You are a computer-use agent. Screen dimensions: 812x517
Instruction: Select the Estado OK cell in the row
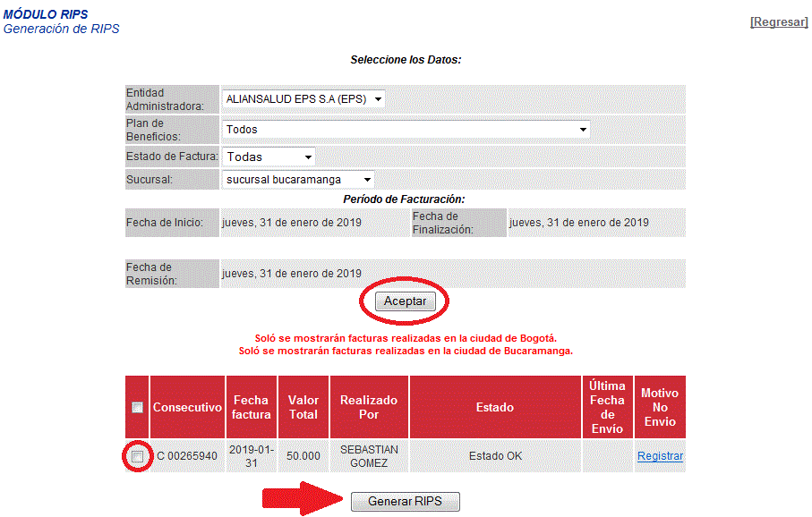(495, 456)
